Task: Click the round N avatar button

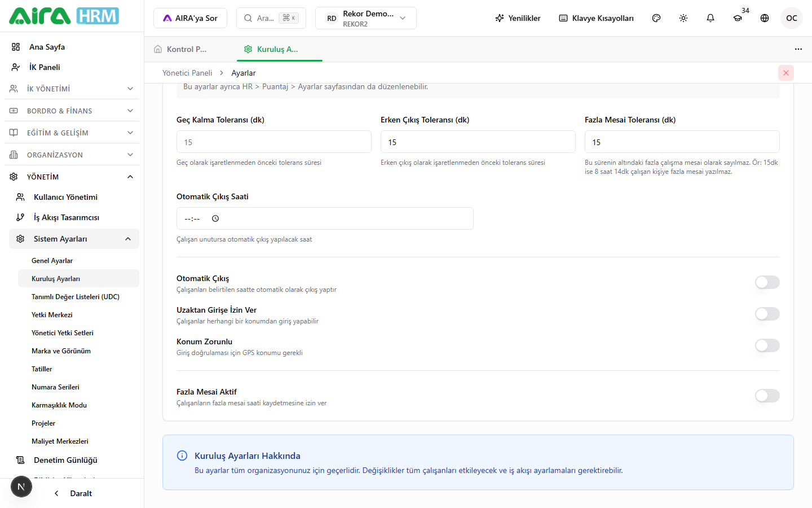Action: pos(21,487)
